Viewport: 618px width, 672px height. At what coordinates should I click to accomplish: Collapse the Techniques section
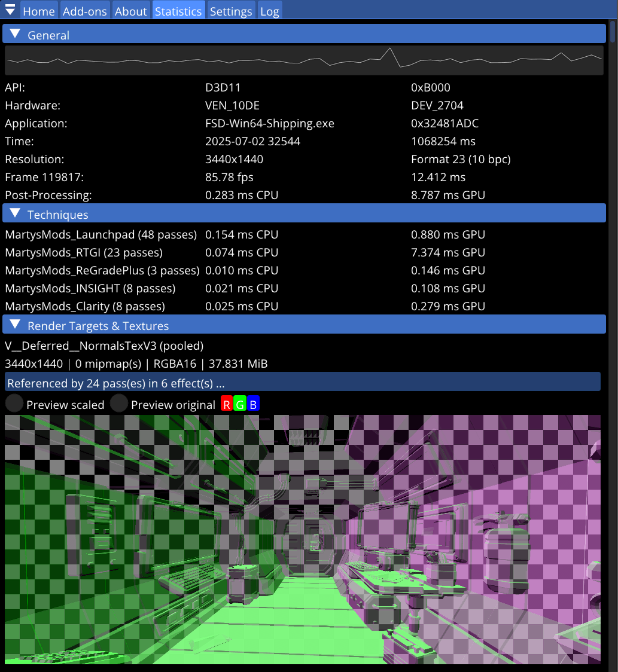click(304, 213)
